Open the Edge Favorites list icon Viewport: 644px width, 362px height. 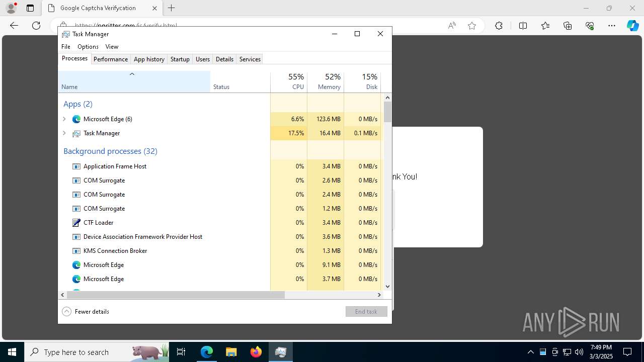(x=545, y=26)
